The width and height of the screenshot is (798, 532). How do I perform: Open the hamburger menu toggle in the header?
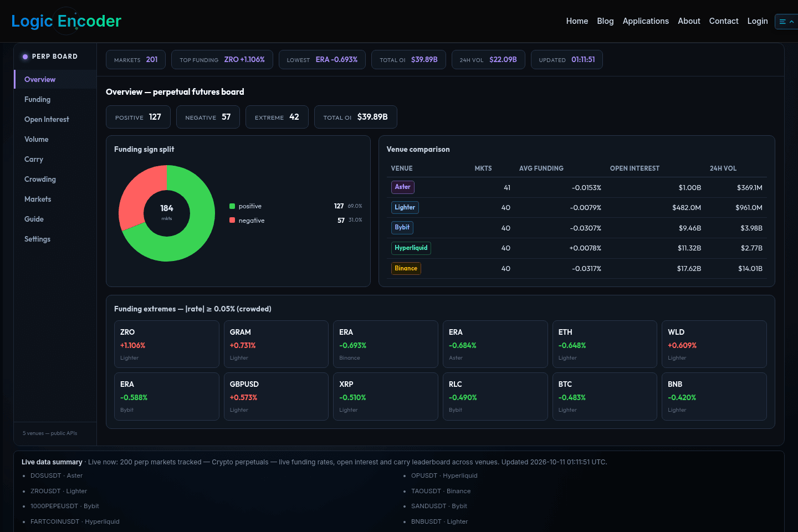click(x=786, y=22)
